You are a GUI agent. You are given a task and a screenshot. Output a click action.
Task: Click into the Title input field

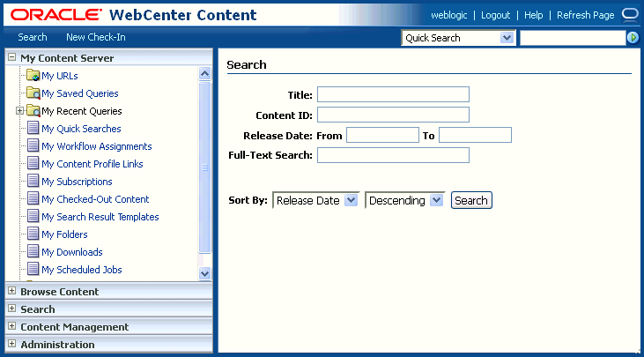tap(393, 94)
